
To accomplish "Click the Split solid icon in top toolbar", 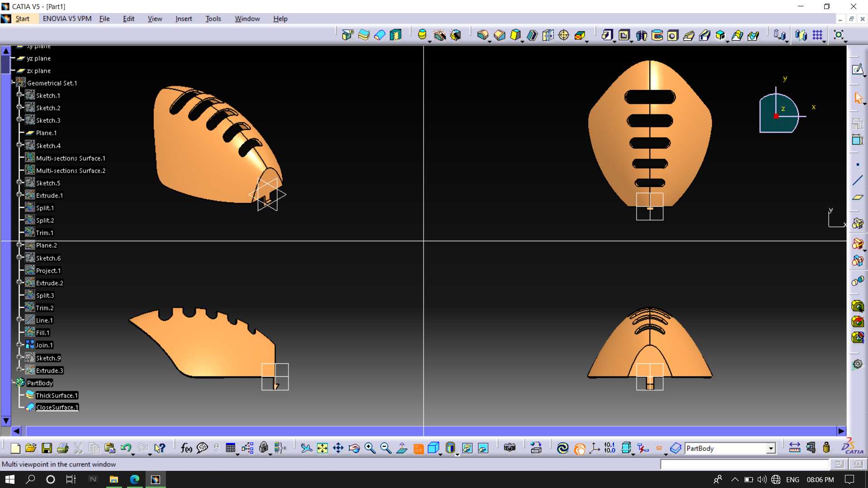I will (347, 35).
